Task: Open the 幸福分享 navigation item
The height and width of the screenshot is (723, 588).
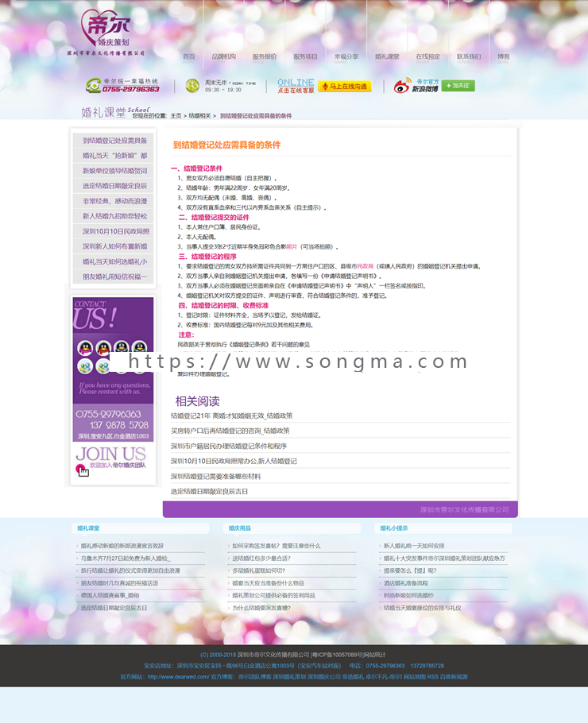Action: [x=346, y=56]
